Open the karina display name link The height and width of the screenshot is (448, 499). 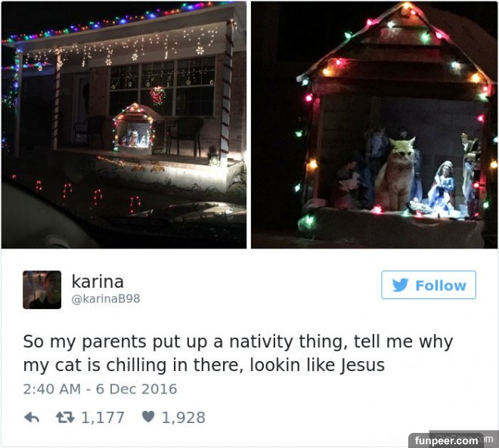coord(98,282)
